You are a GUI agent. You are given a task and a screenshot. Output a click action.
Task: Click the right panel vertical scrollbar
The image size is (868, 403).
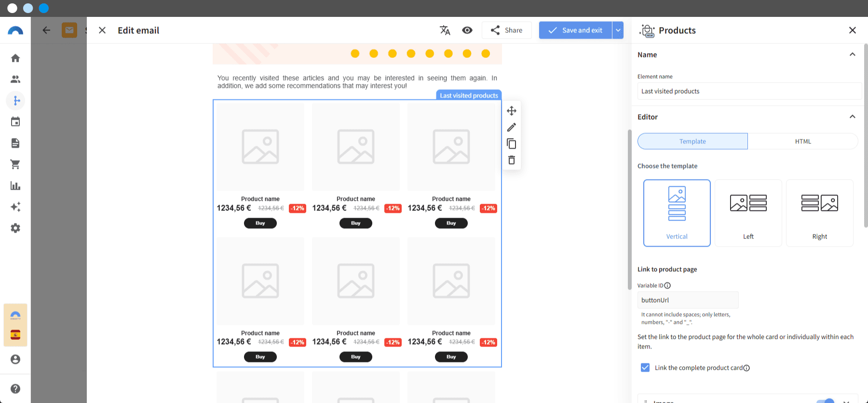click(866, 135)
